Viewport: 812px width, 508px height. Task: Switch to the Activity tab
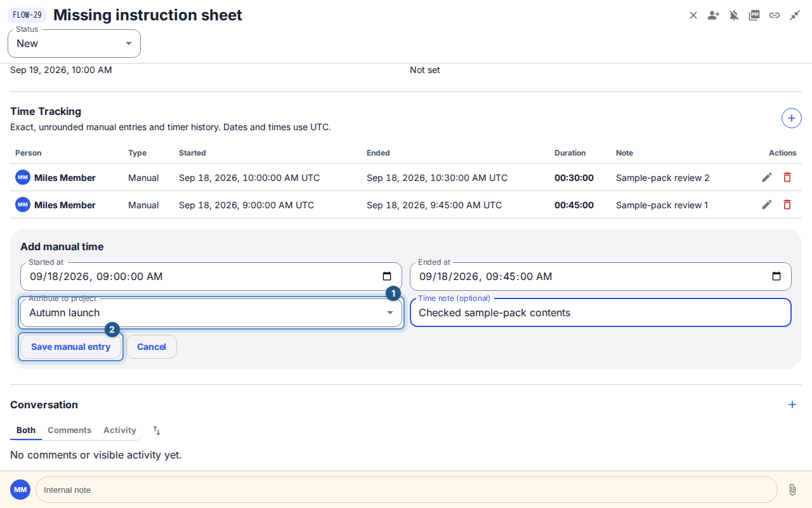120,430
